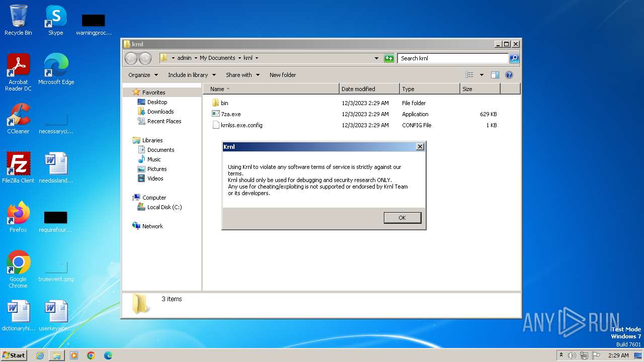Select the requirefour desktop file
Screen dimensions: 644x362
coord(56,222)
